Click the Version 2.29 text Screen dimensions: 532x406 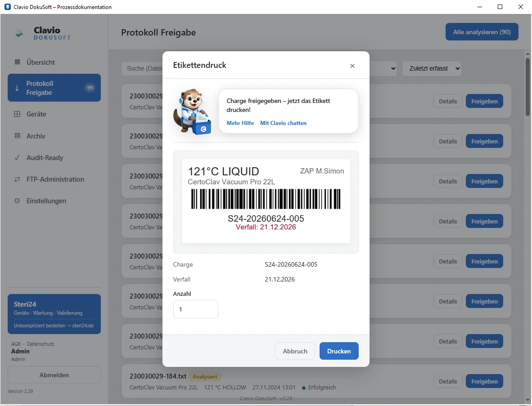tap(20, 391)
